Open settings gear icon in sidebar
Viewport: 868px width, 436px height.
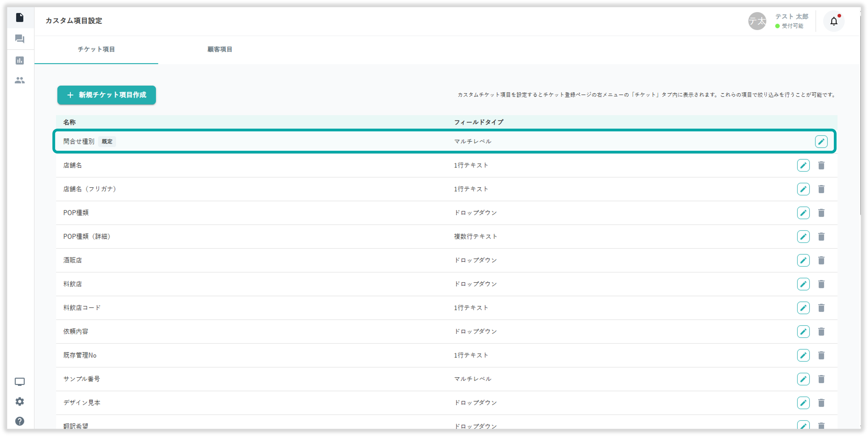(x=20, y=402)
